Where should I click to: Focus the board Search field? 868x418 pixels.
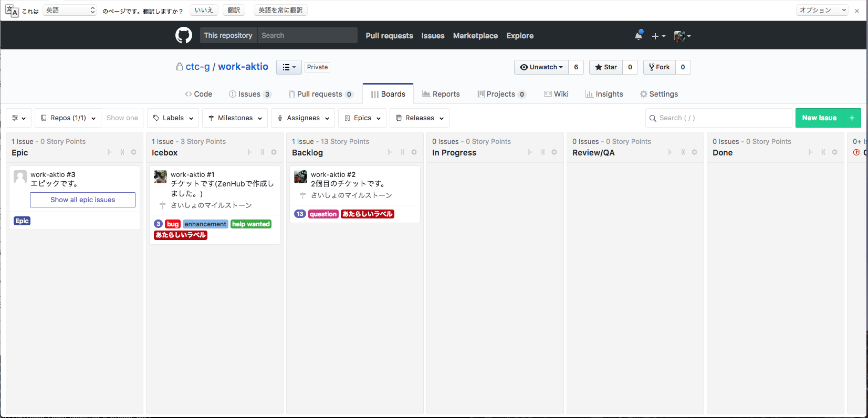[718, 118]
